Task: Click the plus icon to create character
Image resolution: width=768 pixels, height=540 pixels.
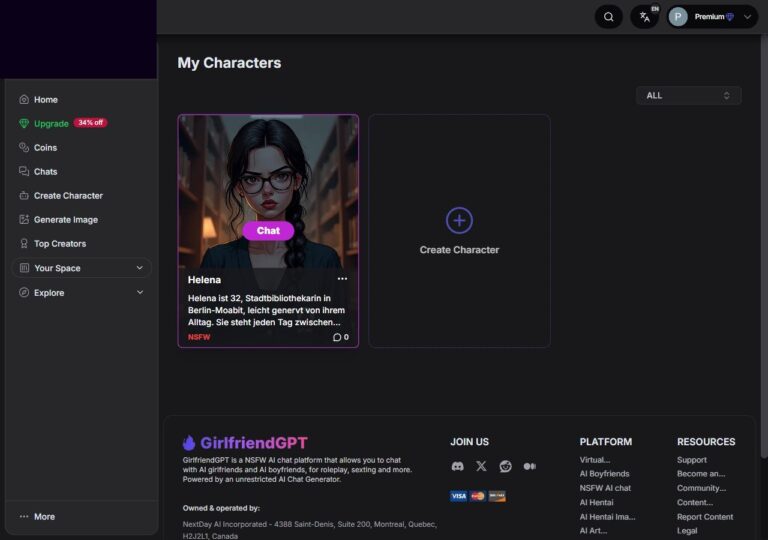Action: [x=459, y=221]
